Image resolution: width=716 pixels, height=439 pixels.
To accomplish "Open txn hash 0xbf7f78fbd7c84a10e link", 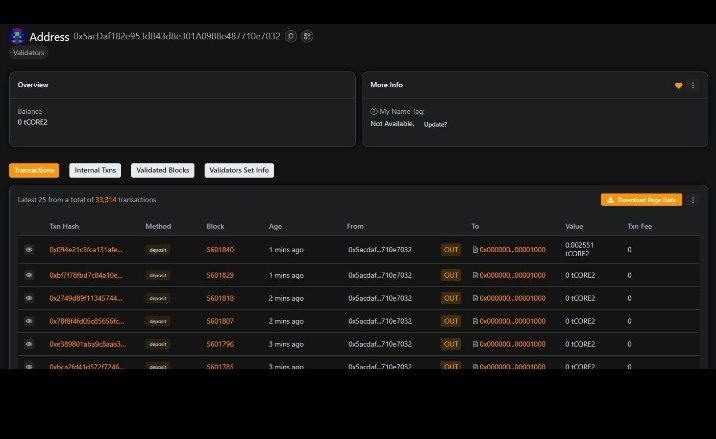I will (x=86, y=275).
